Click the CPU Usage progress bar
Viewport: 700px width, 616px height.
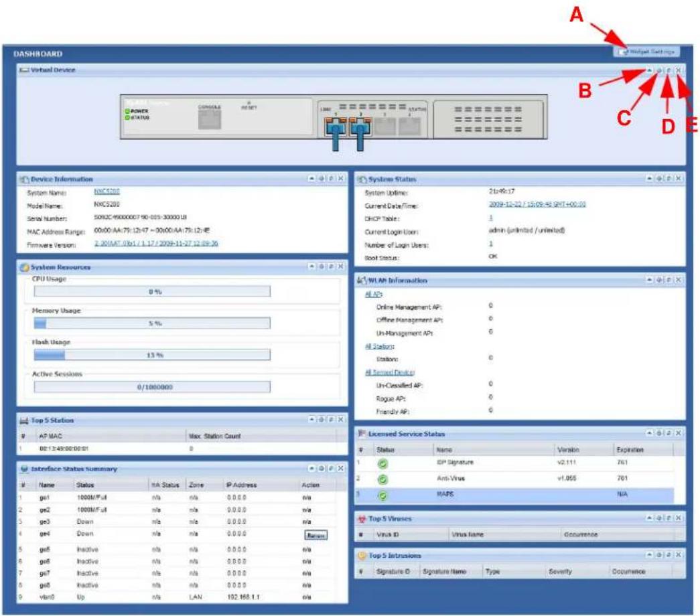[152, 291]
